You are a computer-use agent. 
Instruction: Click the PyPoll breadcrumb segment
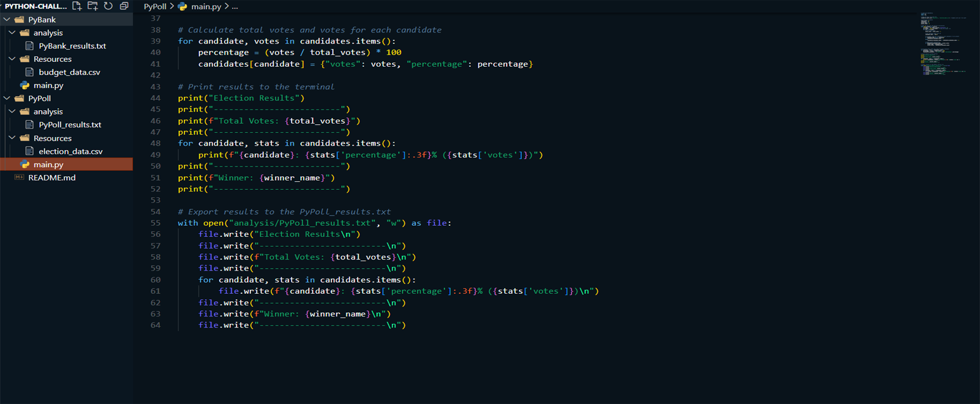[x=155, y=7]
